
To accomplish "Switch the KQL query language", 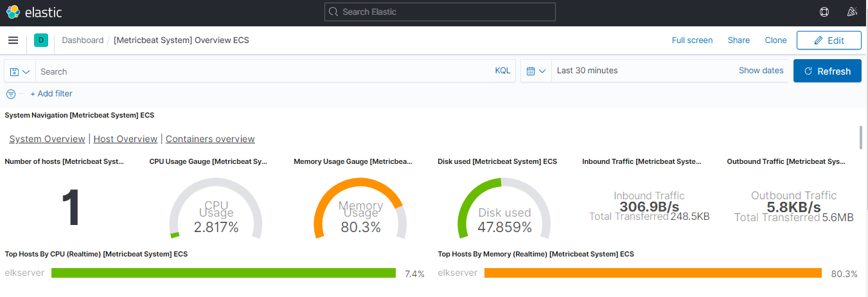I will pos(502,71).
